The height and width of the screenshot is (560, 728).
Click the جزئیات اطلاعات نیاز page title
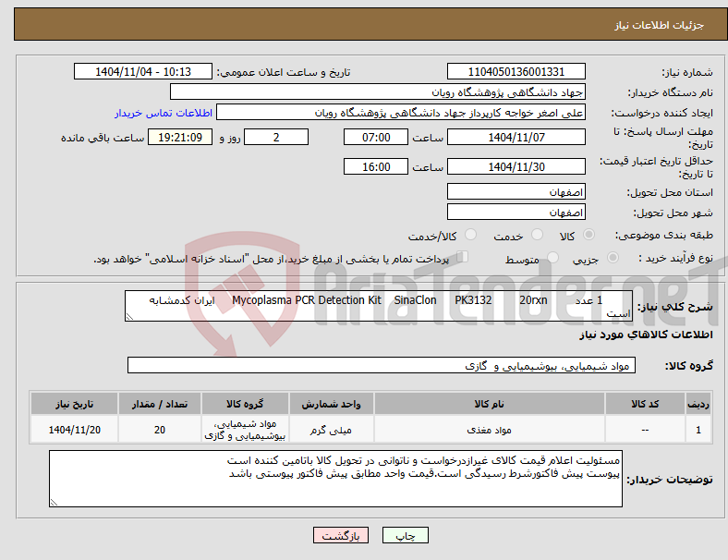(660, 25)
